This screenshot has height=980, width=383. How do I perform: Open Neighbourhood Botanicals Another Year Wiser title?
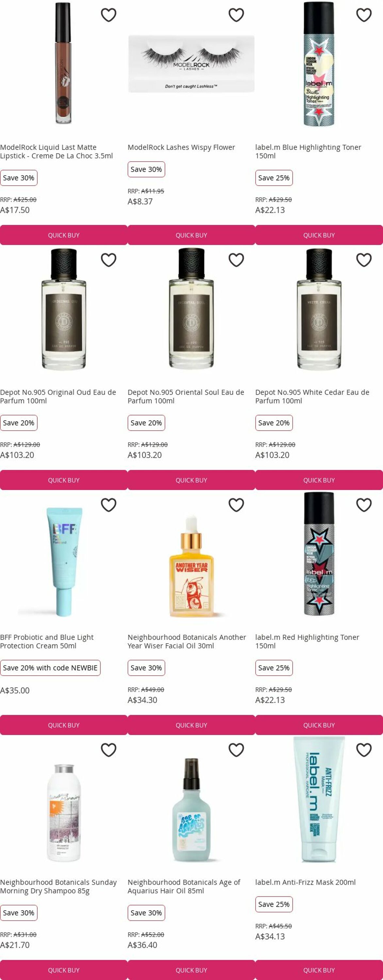(x=187, y=641)
